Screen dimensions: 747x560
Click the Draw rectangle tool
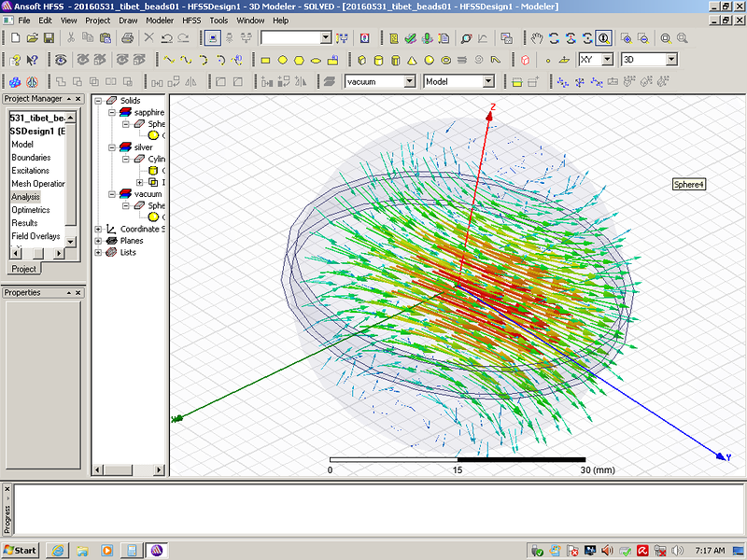(x=265, y=60)
